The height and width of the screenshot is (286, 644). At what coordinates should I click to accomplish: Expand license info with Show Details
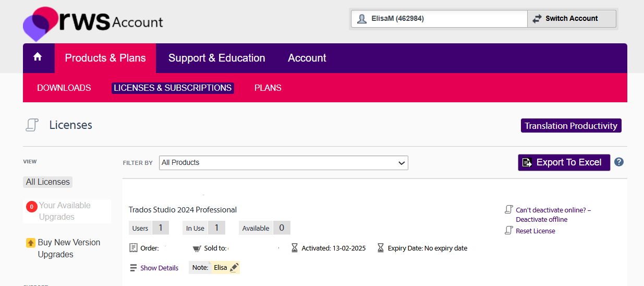[159, 268]
